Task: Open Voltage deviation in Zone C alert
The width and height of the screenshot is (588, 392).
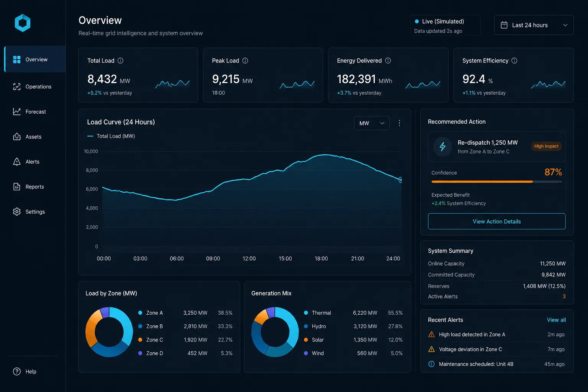Action: (x=497, y=349)
